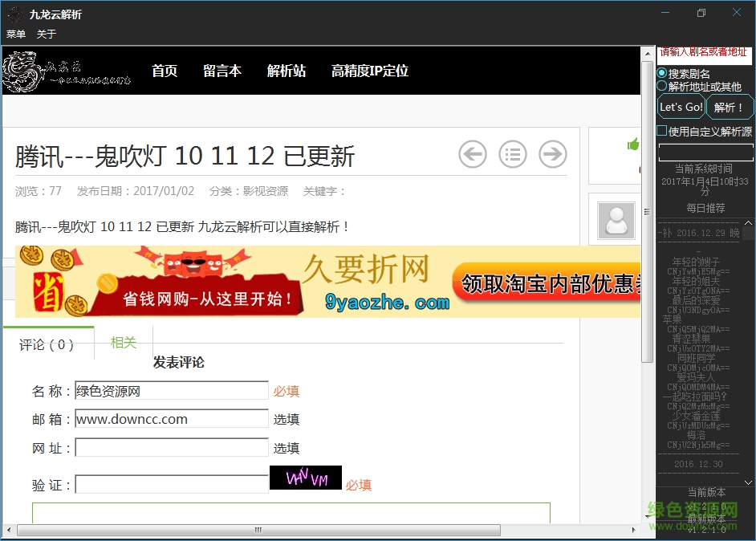
Task: Click the 九龙云解析 app icon in the title bar
Action: 15,15
